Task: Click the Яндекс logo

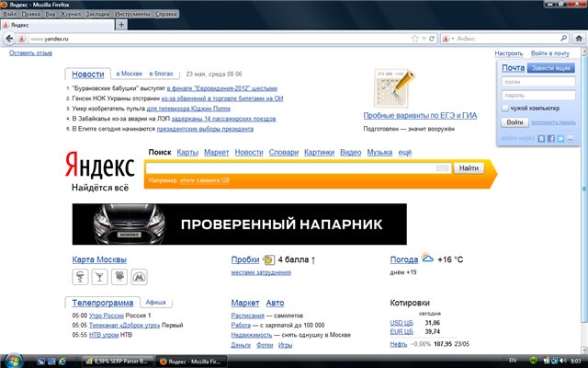Action: pos(100,166)
